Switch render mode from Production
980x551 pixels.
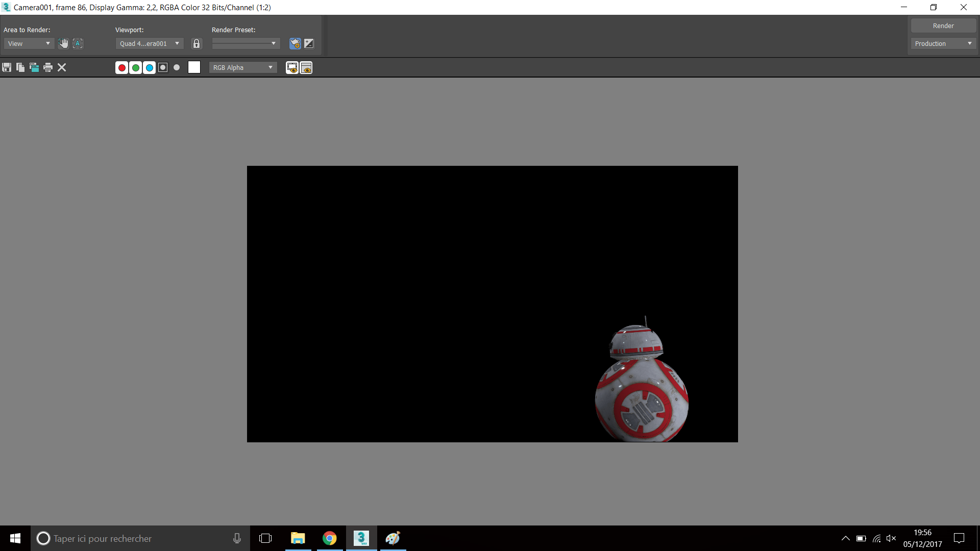(943, 43)
